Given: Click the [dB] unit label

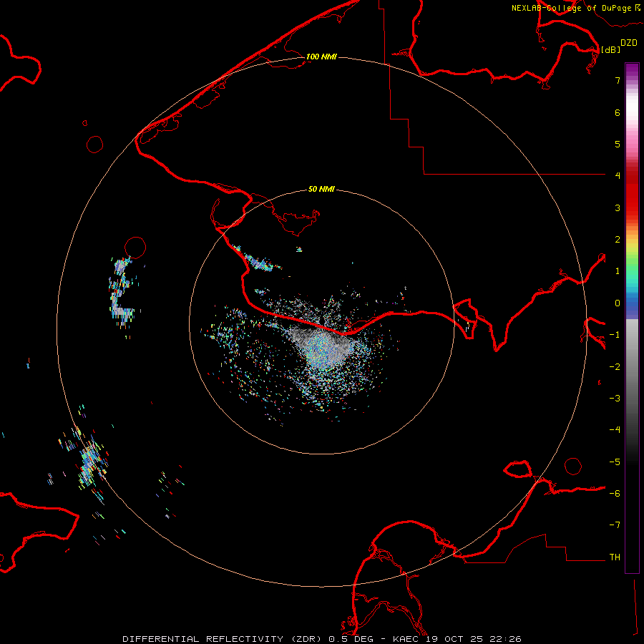Looking at the screenshot, I should coord(610,49).
